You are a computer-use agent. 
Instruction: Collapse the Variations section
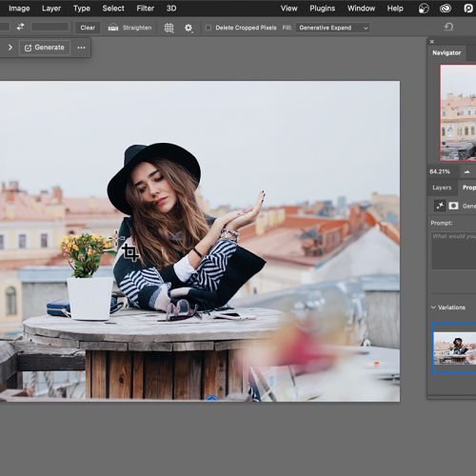coord(433,307)
